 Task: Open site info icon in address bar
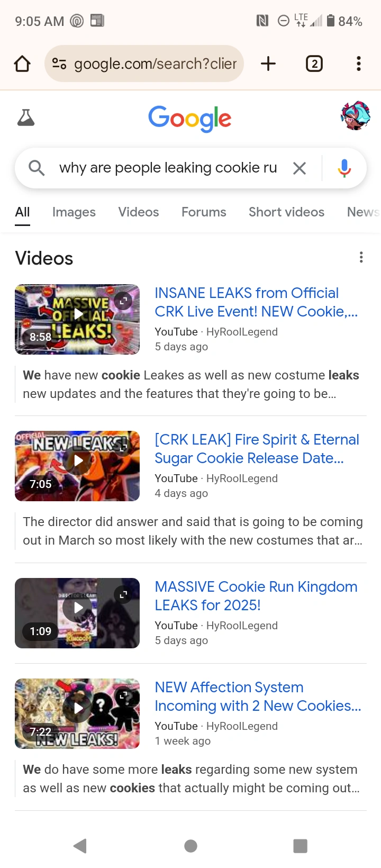pos(59,64)
